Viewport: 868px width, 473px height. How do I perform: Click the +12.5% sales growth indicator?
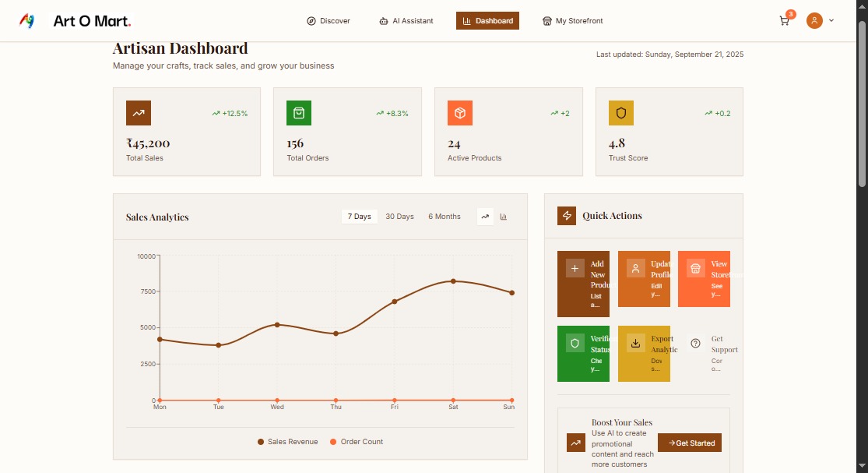[230, 113]
